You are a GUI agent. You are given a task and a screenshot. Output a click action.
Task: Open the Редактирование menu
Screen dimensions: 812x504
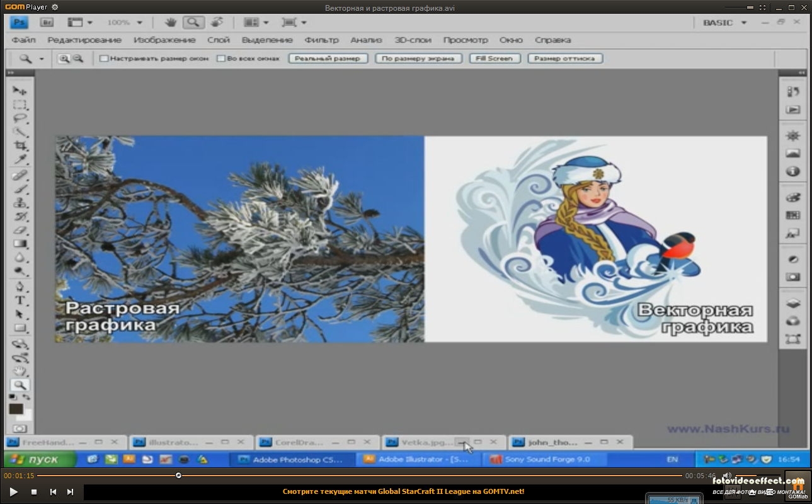84,40
